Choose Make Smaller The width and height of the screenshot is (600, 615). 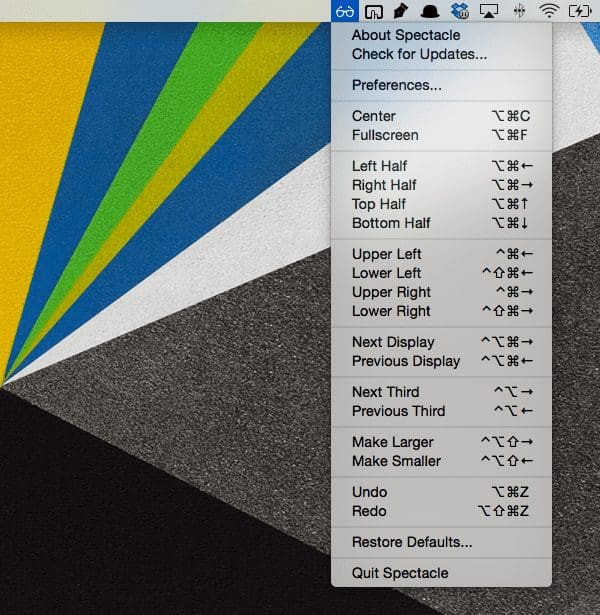click(x=441, y=461)
